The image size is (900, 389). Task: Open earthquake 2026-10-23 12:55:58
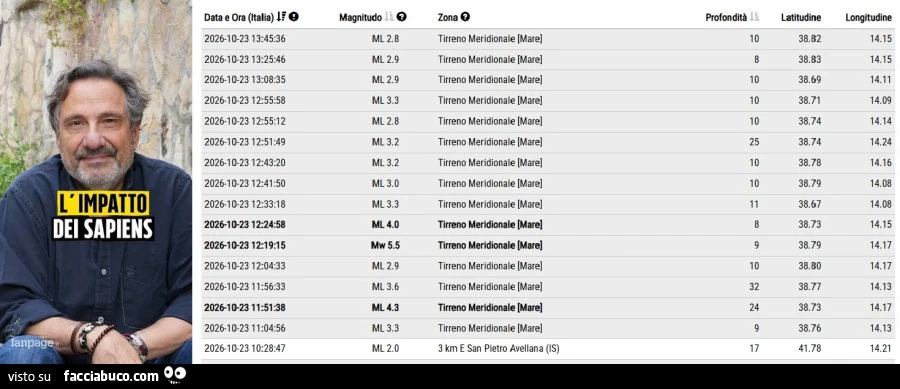click(548, 101)
